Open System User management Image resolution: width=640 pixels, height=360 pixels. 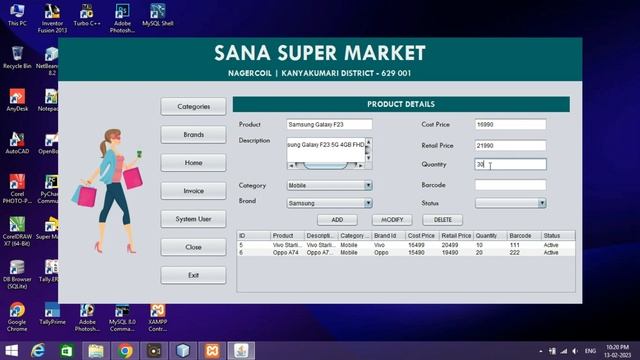point(193,219)
